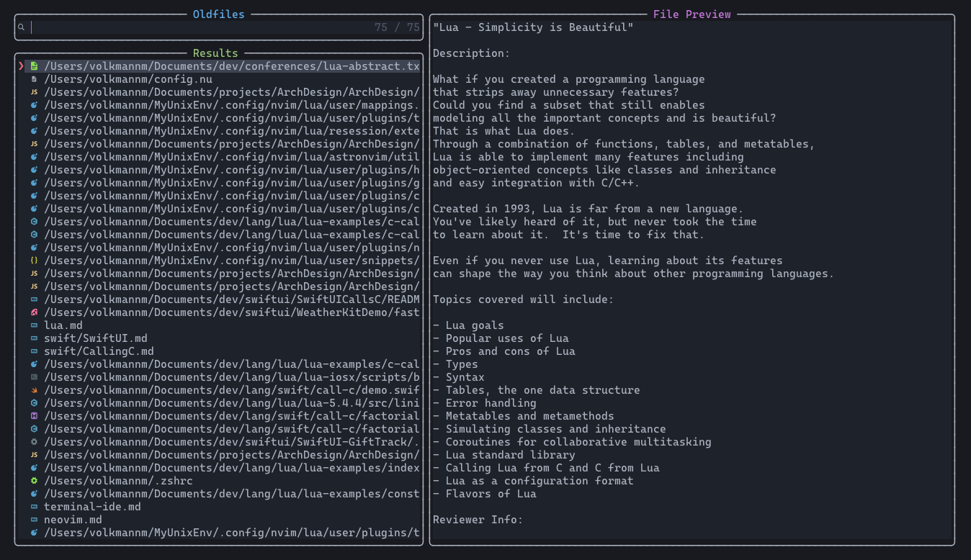Focus the Oldfiles search input field
Viewport: 971px width, 560px height.
(202, 27)
